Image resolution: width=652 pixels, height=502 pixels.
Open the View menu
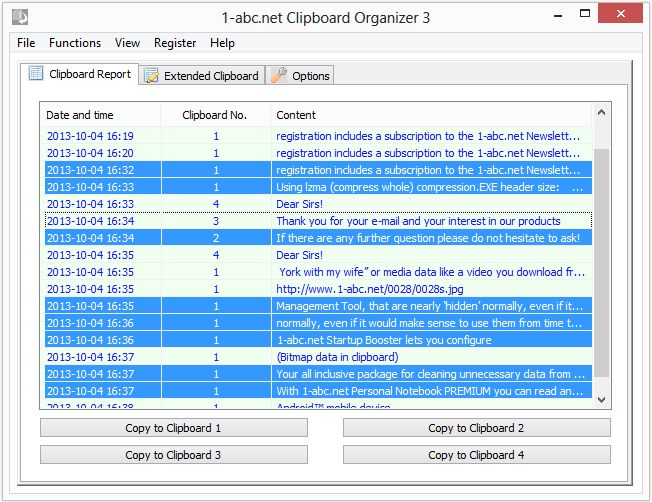point(127,43)
